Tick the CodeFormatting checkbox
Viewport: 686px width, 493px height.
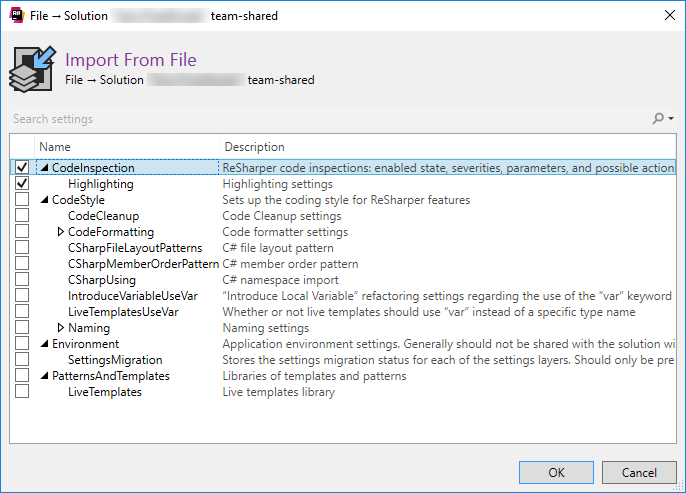coord(22,231)
